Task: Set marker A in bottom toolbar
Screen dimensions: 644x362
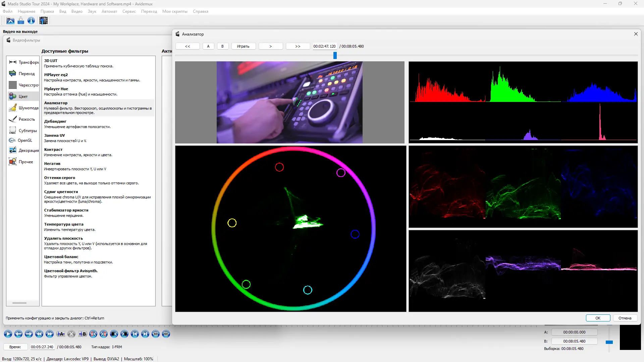Action: pos(61,334)
